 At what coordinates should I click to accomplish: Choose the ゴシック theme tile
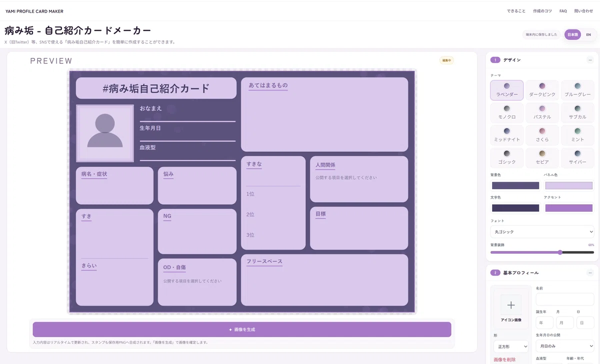507,158
